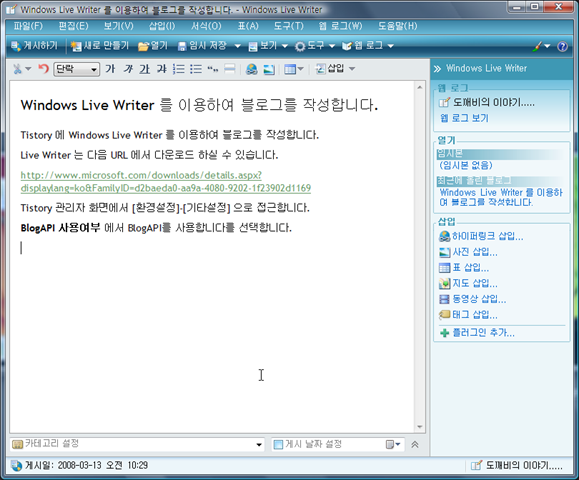Click the BlogAPI 사용여부 bold text
This screenshot has width=579, height=480.
[60, 227]
